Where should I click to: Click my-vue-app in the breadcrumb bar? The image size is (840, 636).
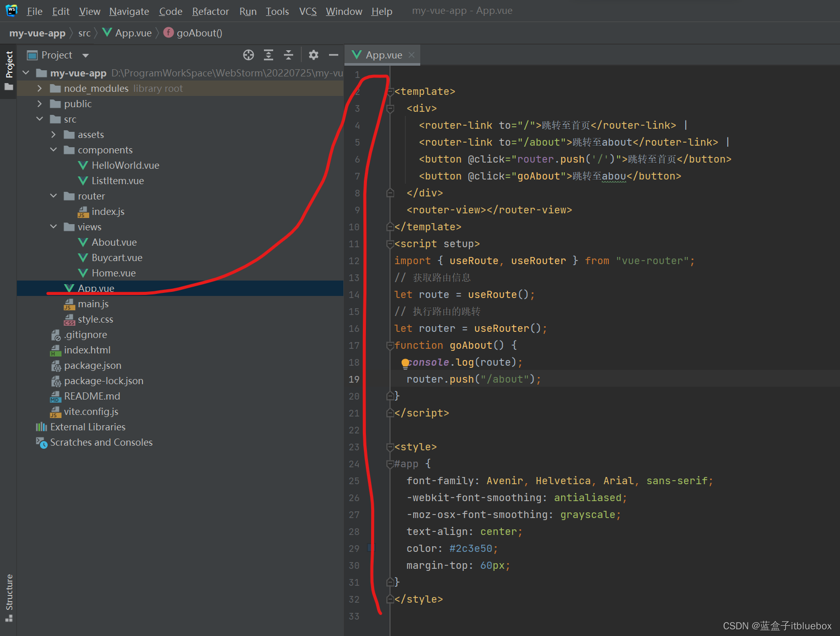(37, 33)
